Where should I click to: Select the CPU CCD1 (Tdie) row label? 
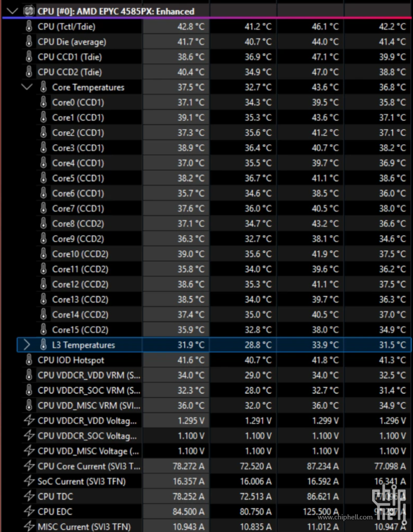tap(70, 57)
